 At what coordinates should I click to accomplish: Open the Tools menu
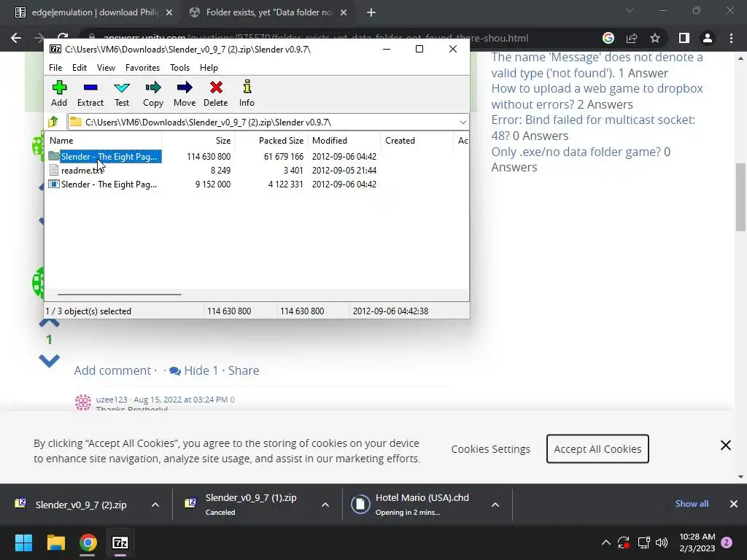(x=179, y=68)
